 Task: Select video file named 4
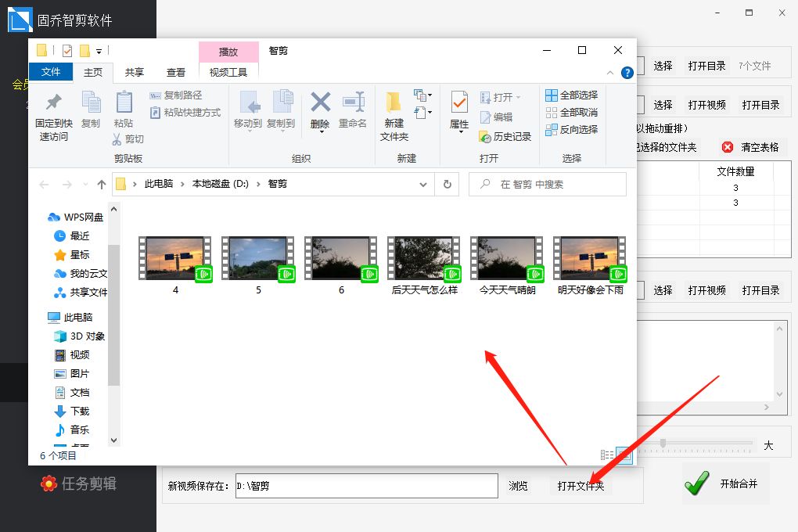pos(175,266)
